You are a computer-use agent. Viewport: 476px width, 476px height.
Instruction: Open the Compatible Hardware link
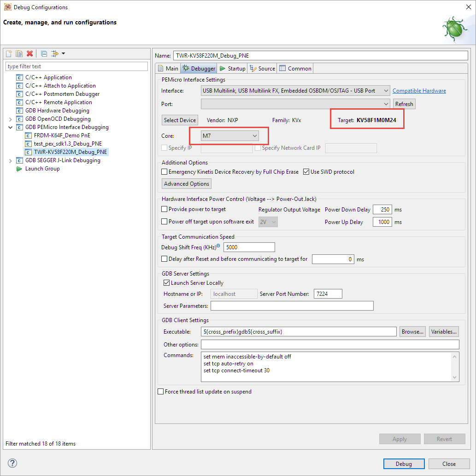419,91
